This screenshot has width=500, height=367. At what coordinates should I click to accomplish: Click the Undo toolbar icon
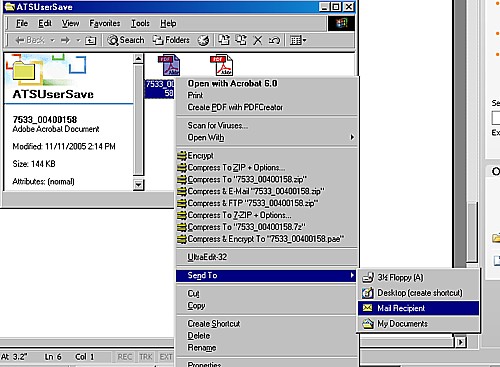274,40
